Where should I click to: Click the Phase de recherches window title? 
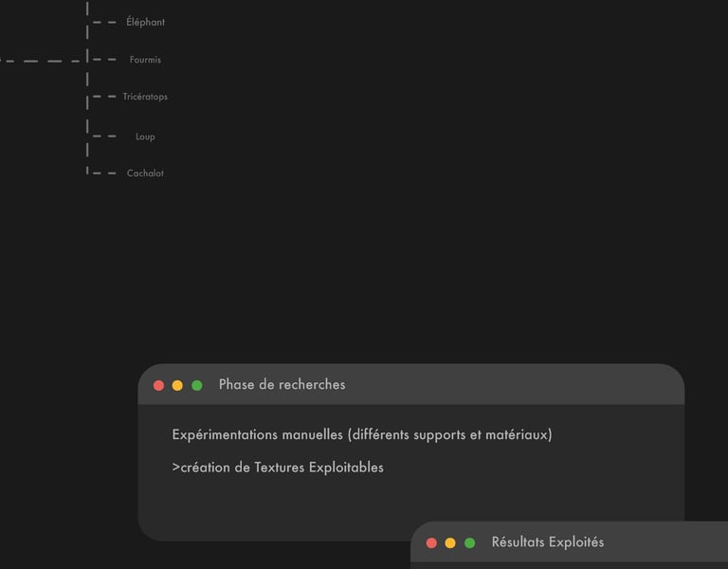282,385
